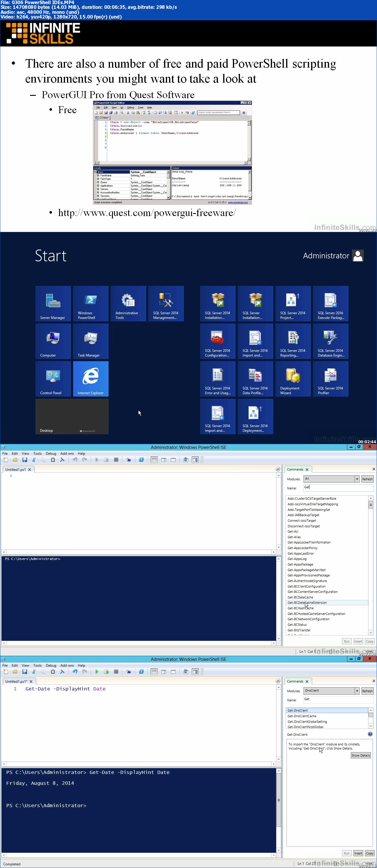Open File menu in Get-Date ISE window
Viewport: 377px width, 868px height.
click(x=5, y=665)
